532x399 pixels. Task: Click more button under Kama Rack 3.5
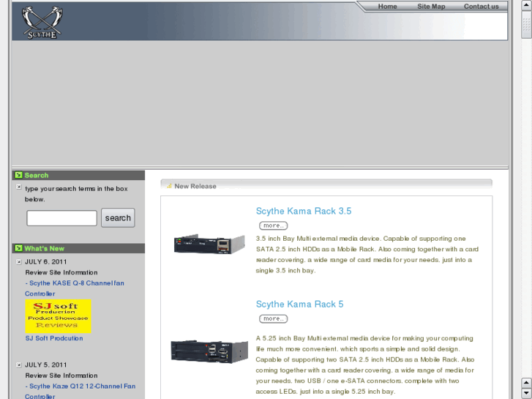[x=274, y=225]
